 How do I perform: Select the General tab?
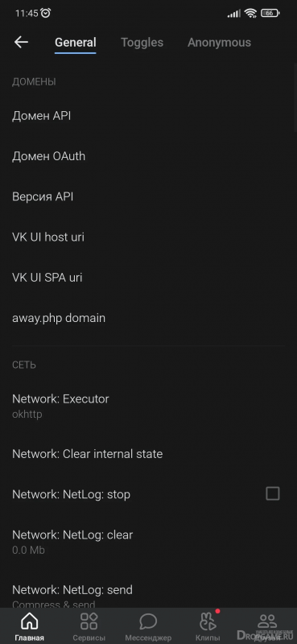[76, 43]
